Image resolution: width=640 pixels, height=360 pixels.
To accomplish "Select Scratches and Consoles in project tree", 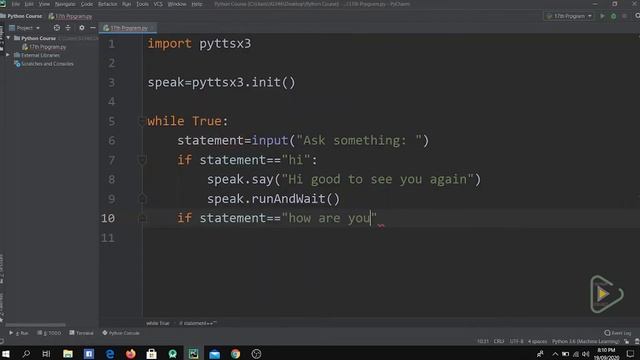I will (44, 64).
